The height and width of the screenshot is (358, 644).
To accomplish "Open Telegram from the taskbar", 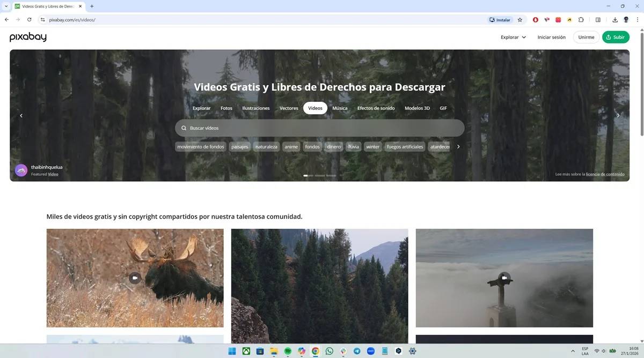I will [x=356, y=351].
